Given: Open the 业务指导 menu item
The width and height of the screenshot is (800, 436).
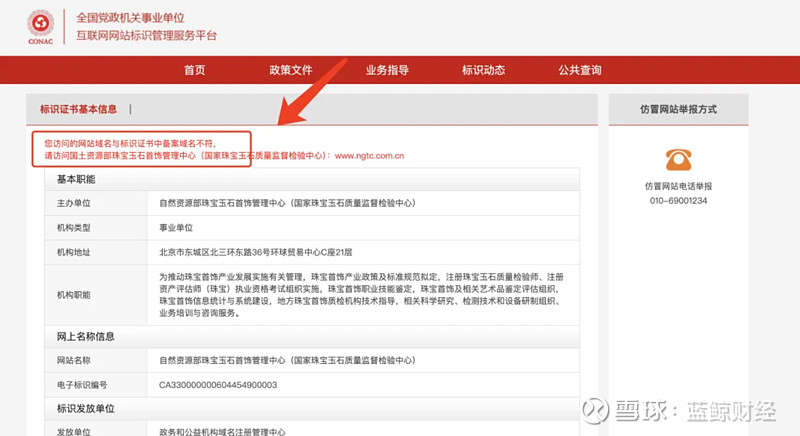Looking at the screenshot, I should (x=387, y=70).
